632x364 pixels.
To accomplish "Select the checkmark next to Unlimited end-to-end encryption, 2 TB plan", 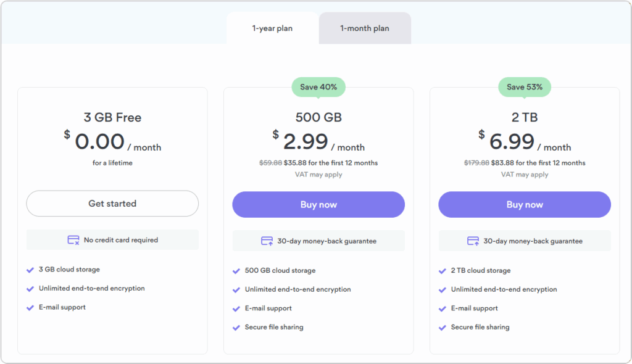I will pos(443,289).
